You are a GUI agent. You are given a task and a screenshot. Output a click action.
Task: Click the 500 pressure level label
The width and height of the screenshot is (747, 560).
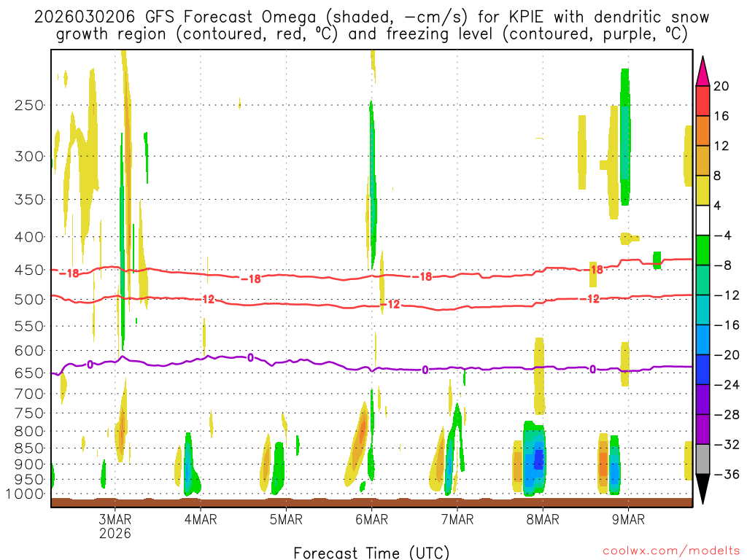[x=29, y=300]
